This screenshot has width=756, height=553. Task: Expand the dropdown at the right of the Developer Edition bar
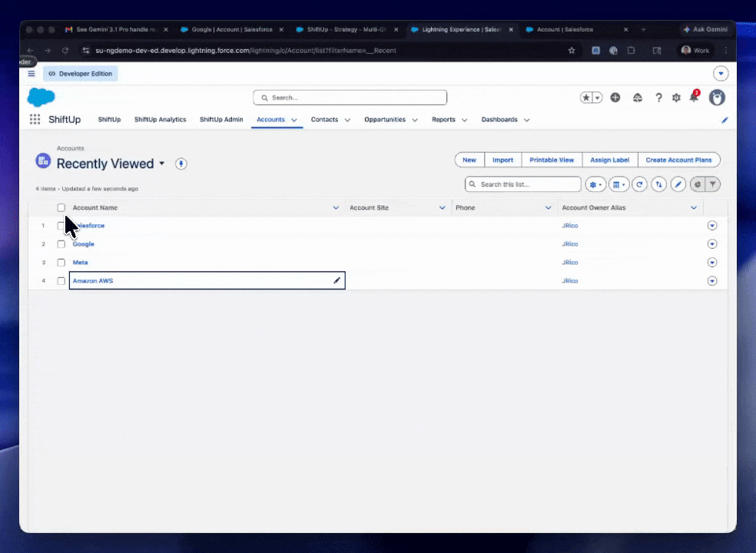click(x=721, y=74)
